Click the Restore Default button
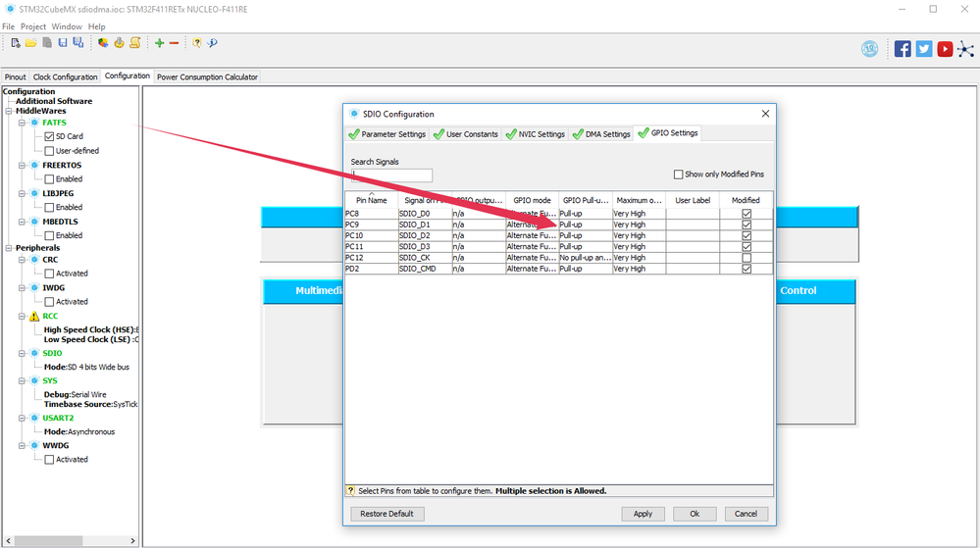Image resolution: width=980 pixels, height=548 pixels. tap(387, 514)
